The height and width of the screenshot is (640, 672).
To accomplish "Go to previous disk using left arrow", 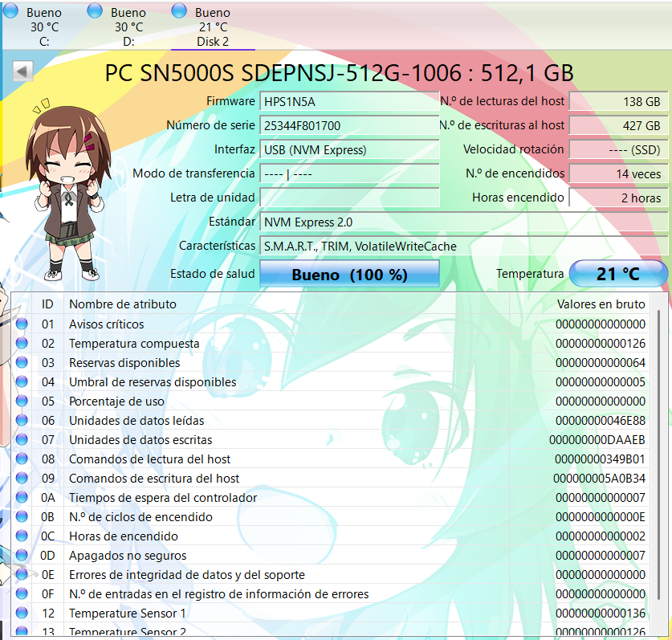I will tap(22, 71).
